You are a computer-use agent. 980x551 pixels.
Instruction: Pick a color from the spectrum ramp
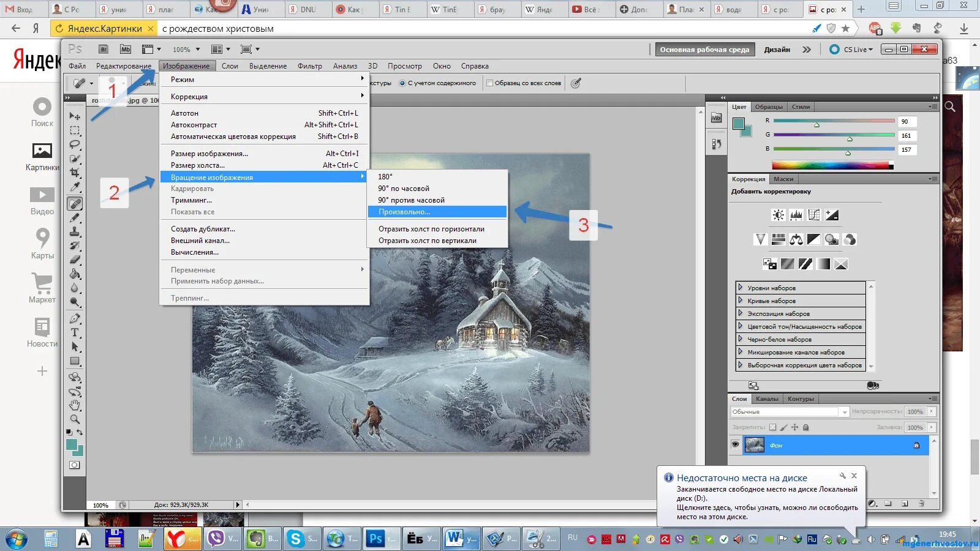pos(832,165)
